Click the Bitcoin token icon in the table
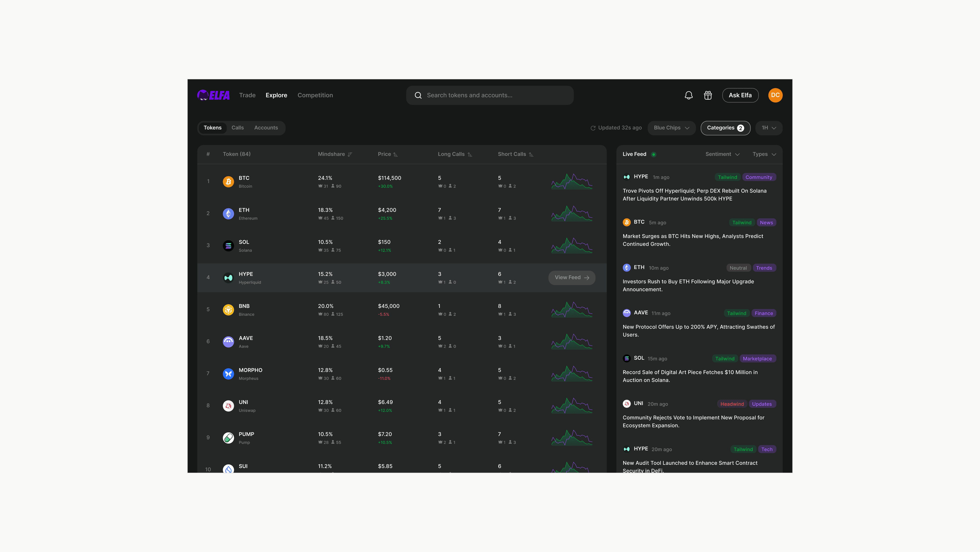Viewport: 980px width, 552px height. click(x=228, y=182)
